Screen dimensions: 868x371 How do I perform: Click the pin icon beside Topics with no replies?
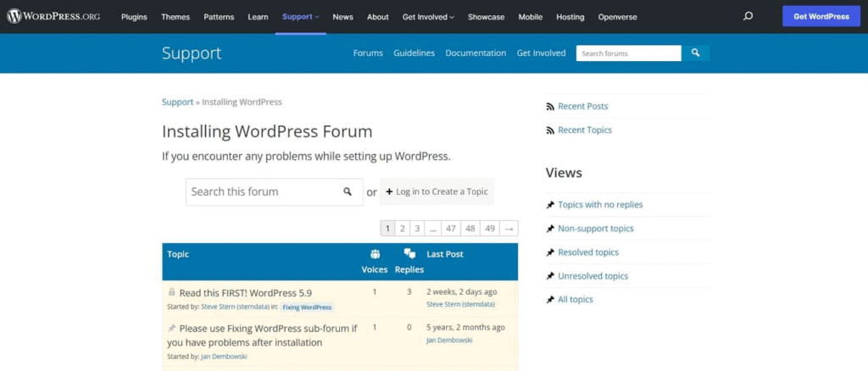[550, 205]
